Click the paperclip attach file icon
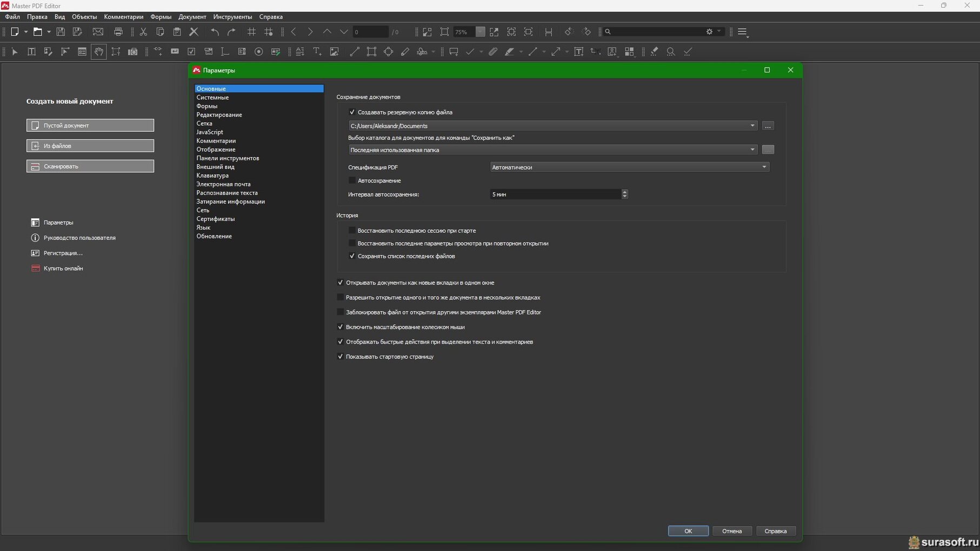 [x=492, y=52]
